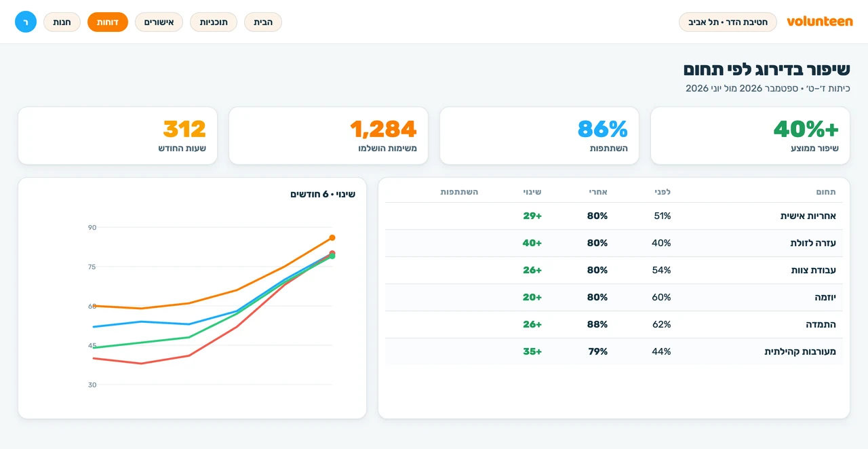Click the תחום column header
Screen dimensions: 868x449
(x=826, y=192)
